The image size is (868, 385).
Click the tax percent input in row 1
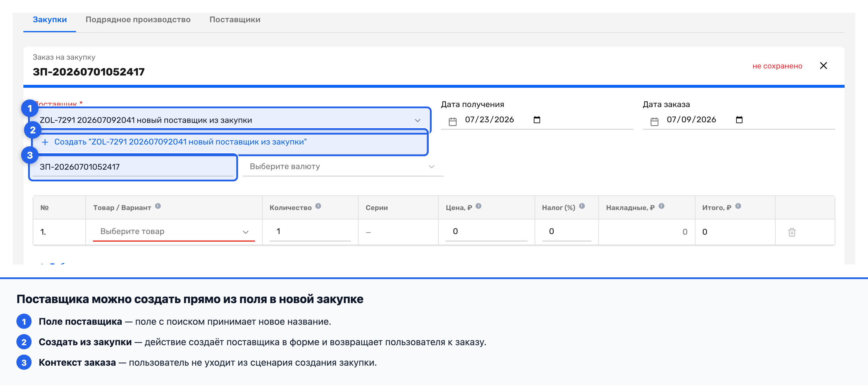(x=566, y=231)
